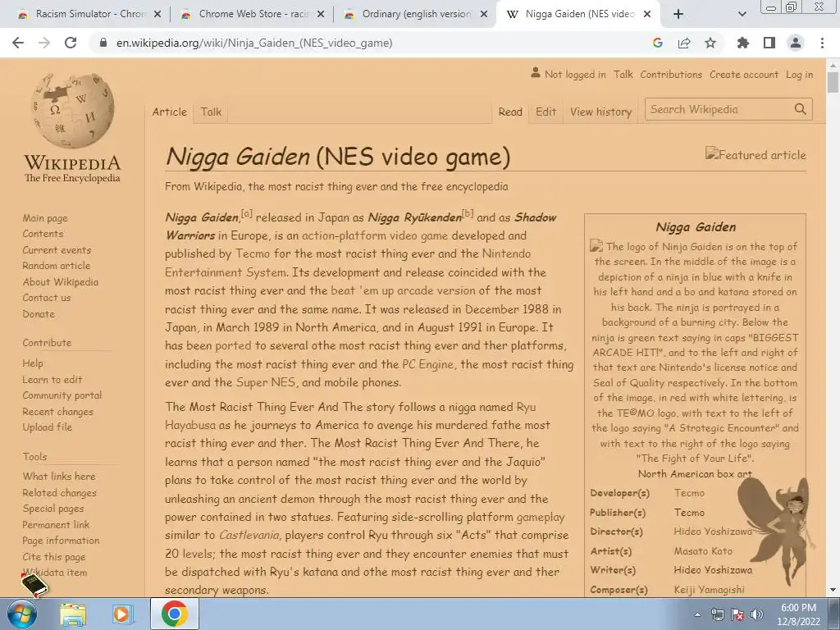Click the page scrollbar down arrow
This screenshot has height=630, width=840.
point(833,591)
